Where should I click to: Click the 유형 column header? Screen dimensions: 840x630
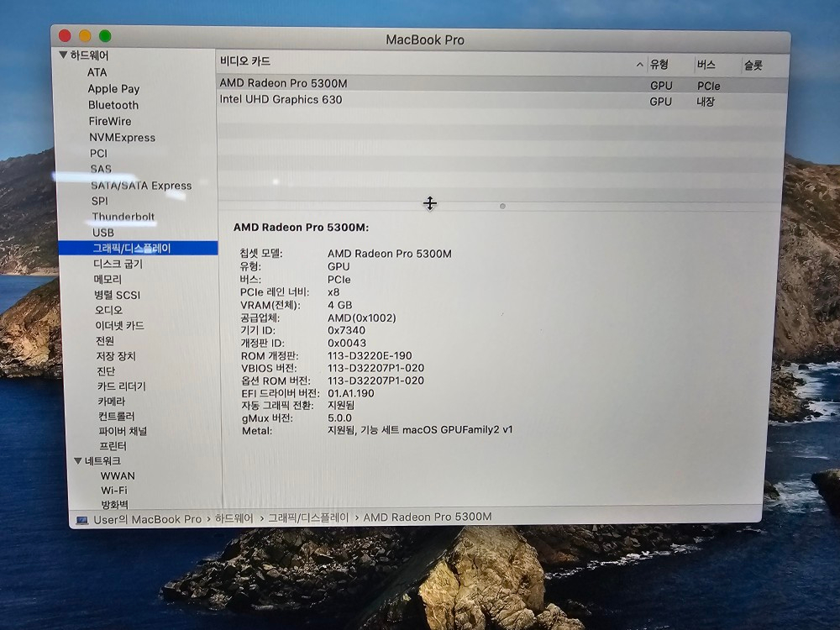click(659, 65)
